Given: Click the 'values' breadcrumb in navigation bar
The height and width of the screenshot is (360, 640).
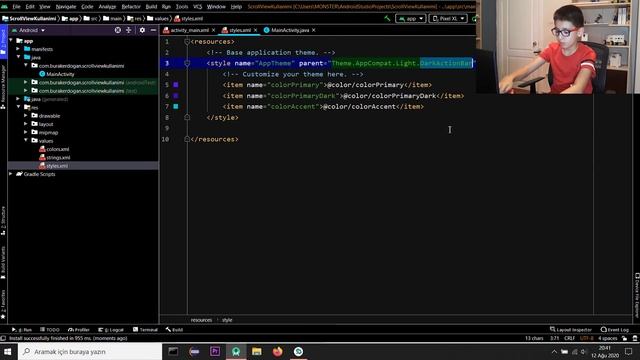Looking at the screenshot, I should (158, 18).
